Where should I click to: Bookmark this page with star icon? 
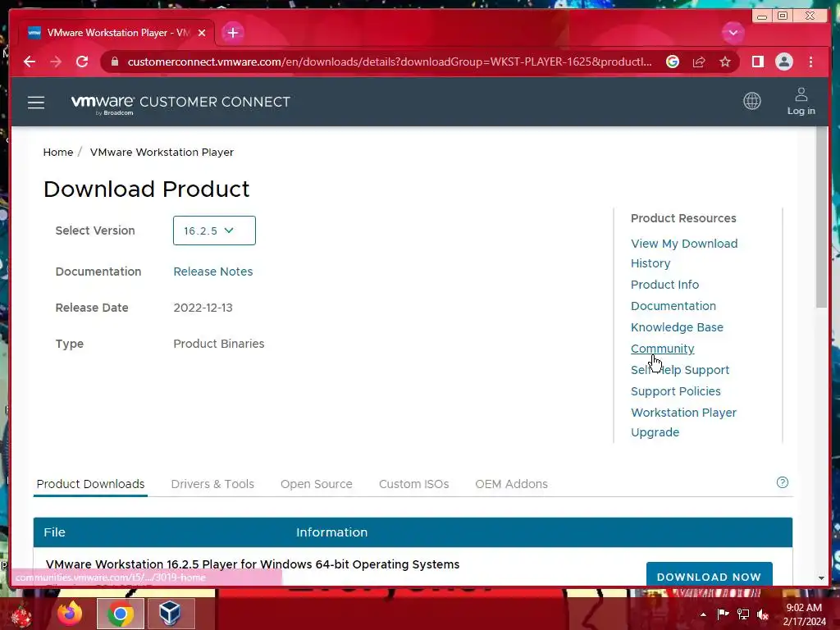click(x=725, y=62)
